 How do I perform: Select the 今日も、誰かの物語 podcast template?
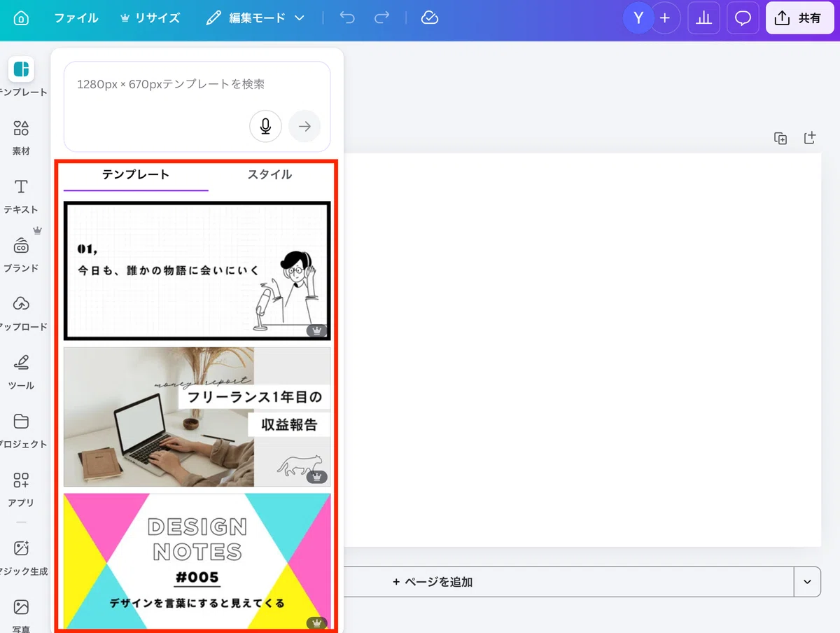tap(197, 271)
